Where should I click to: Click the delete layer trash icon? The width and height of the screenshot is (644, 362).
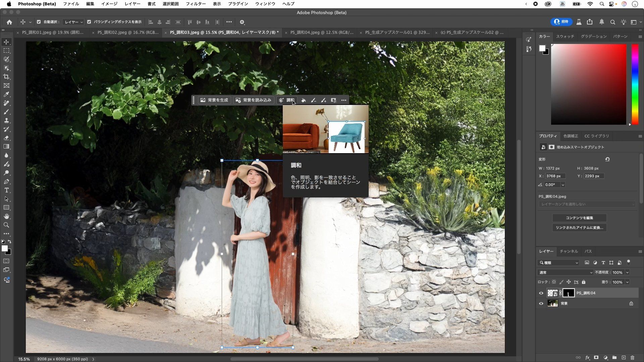632,358
